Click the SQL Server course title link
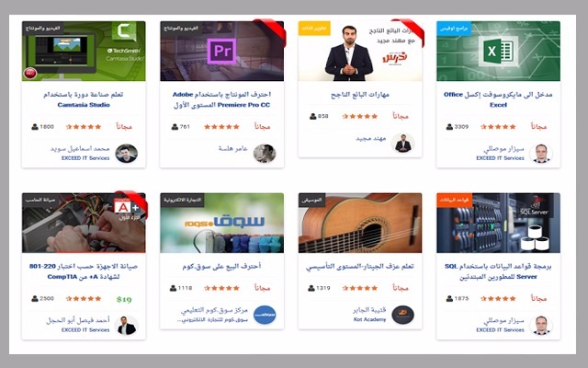Screen dimensions: 588x368 [498, 271]
